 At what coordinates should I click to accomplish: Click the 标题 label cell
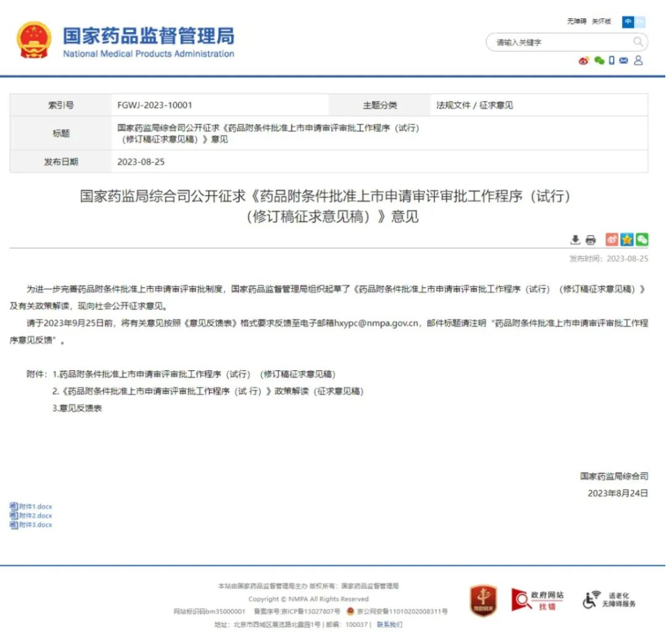(x=61, y=134)
